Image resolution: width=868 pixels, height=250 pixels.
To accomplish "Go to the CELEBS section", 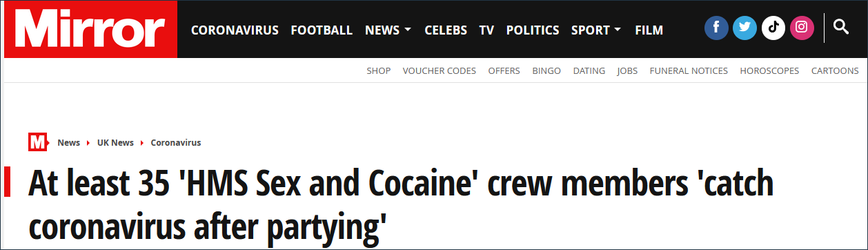I will click(446, 30).
